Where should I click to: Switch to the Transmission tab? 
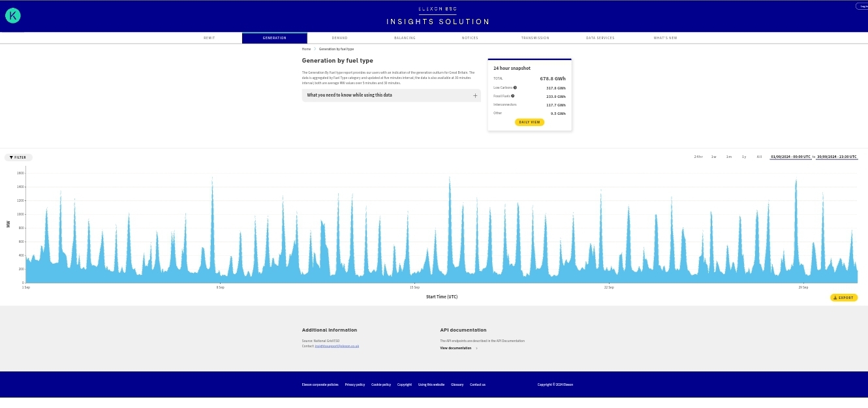[x=535, y=38]
